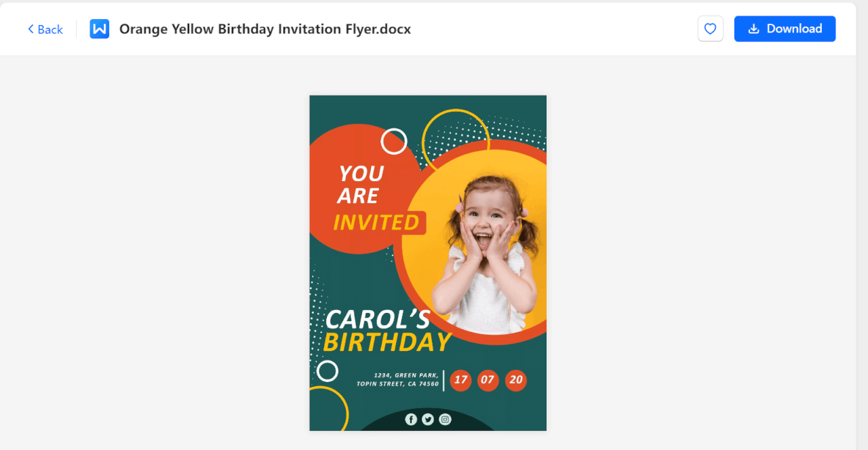Viewport: 868px width, 450px height.
Task: Click the orange date circle showing 07
Action: tap(488, 380)
